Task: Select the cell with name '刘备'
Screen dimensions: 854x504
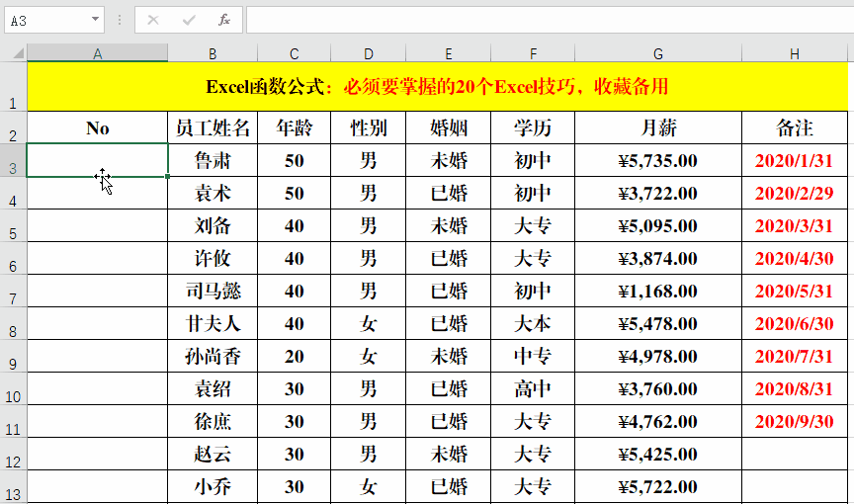Action: [213, 226]
